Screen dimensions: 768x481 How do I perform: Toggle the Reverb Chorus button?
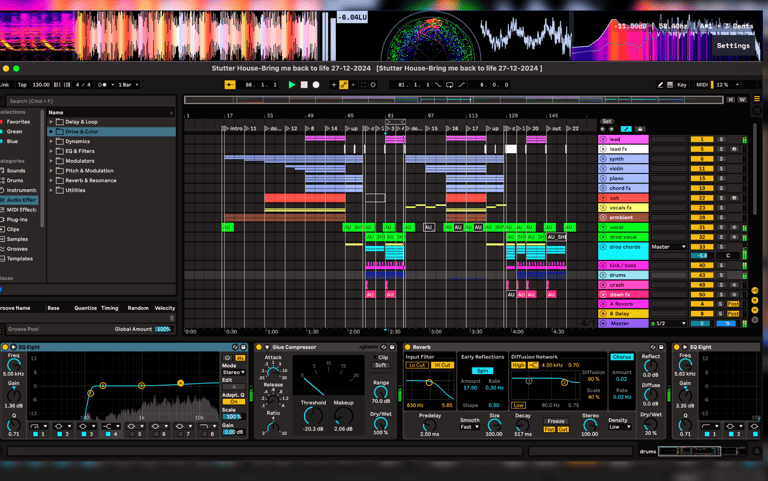pos(621,356)
